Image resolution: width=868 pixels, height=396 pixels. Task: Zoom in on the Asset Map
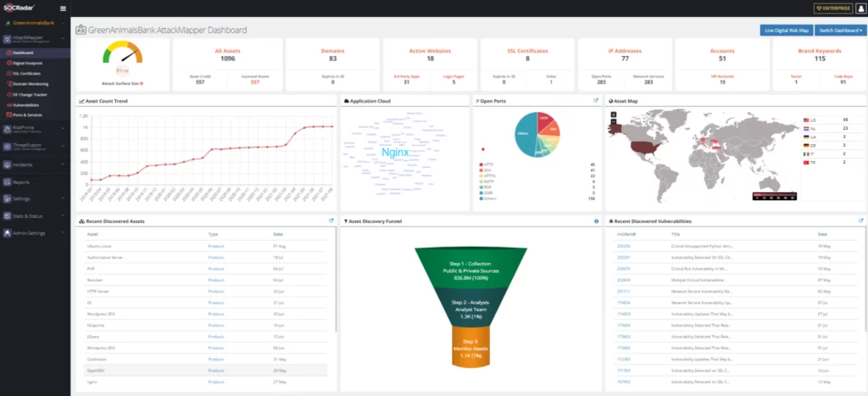(x=614, y=114)
